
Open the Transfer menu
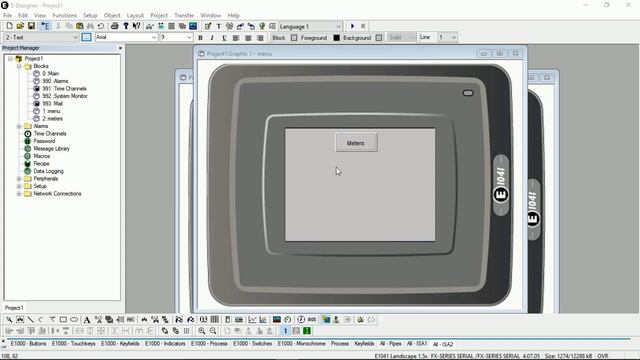[x=184, y=16]
